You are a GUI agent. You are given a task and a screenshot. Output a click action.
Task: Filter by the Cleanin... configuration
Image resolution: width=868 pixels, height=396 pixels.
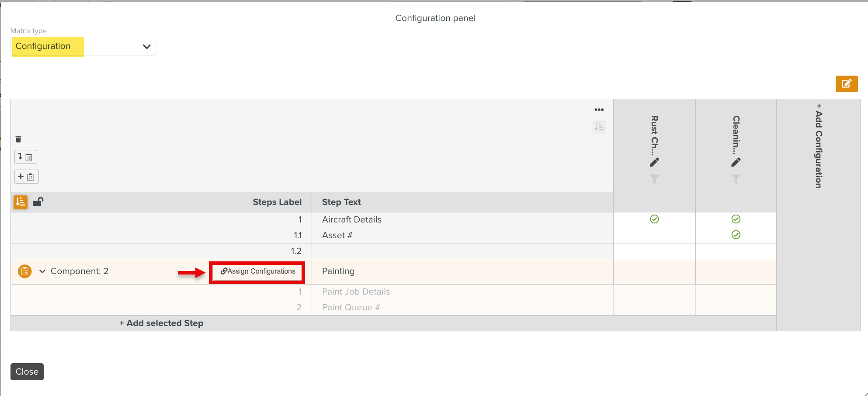[736, 179]
